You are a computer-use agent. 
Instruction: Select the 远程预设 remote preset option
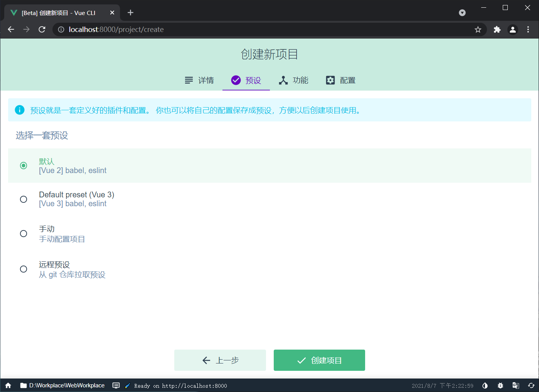(24, 269)
